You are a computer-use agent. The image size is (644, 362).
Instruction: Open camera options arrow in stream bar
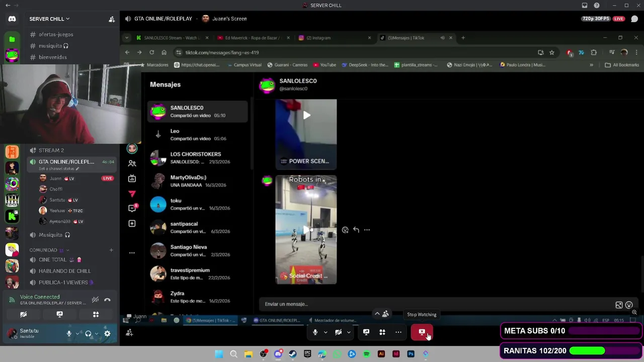point(349,332)
